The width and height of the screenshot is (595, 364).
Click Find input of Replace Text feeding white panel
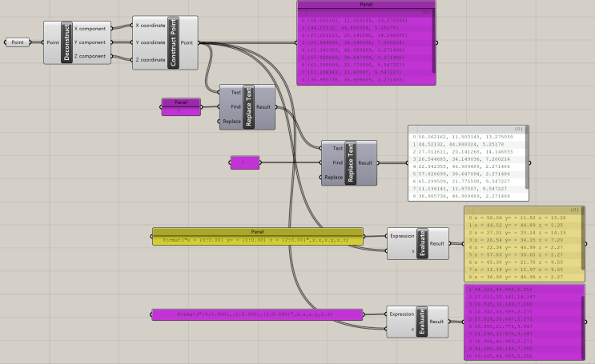[x=338, y=162]
